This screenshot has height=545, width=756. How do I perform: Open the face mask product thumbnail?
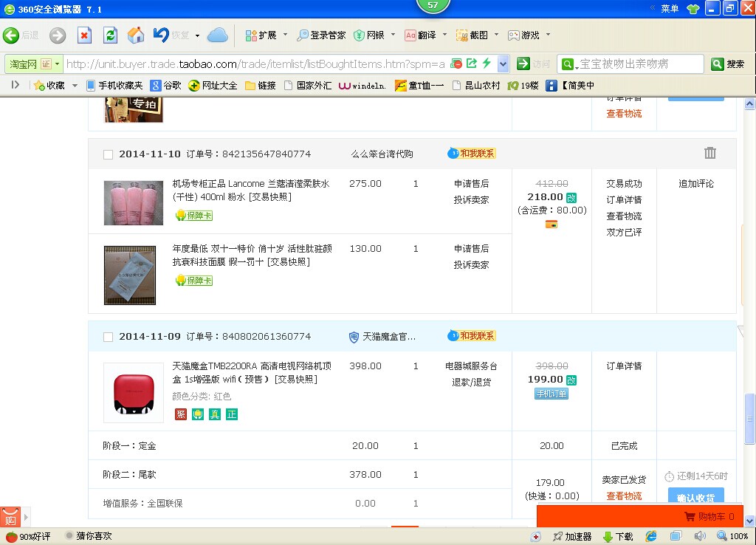(x=130, y=275)
